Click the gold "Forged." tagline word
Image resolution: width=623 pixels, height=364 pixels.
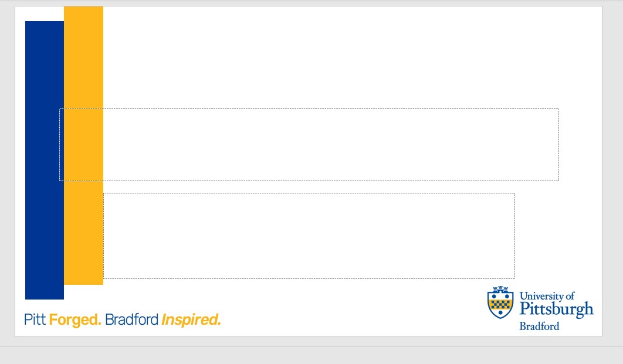75,320
